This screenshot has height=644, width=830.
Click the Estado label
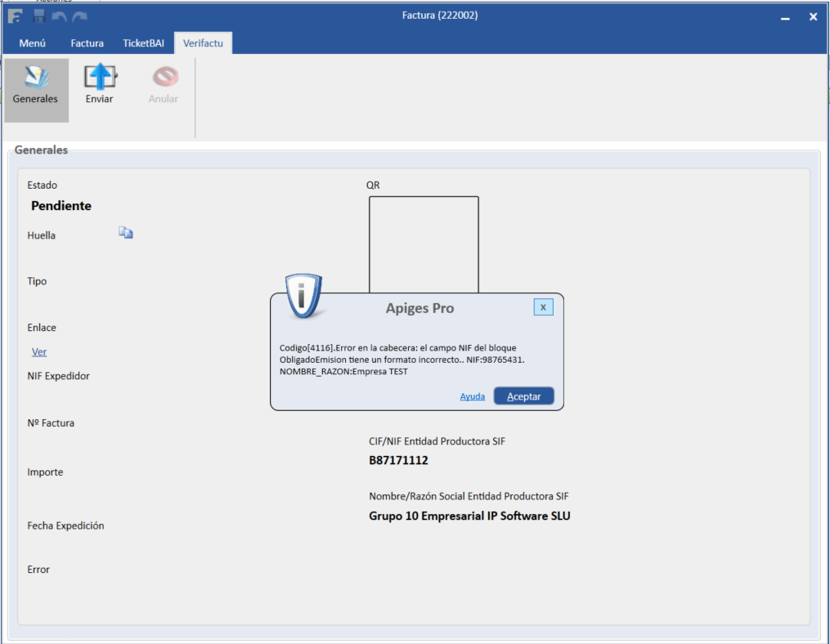pyautogui.click(x=43, y=186)
